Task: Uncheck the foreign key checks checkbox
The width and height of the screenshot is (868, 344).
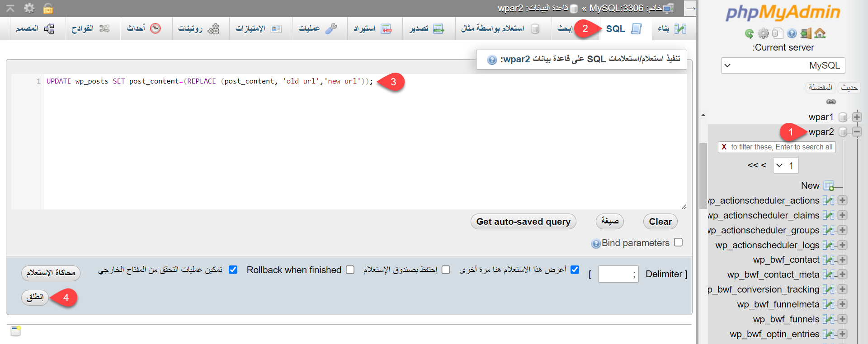Action: (233, 270)
